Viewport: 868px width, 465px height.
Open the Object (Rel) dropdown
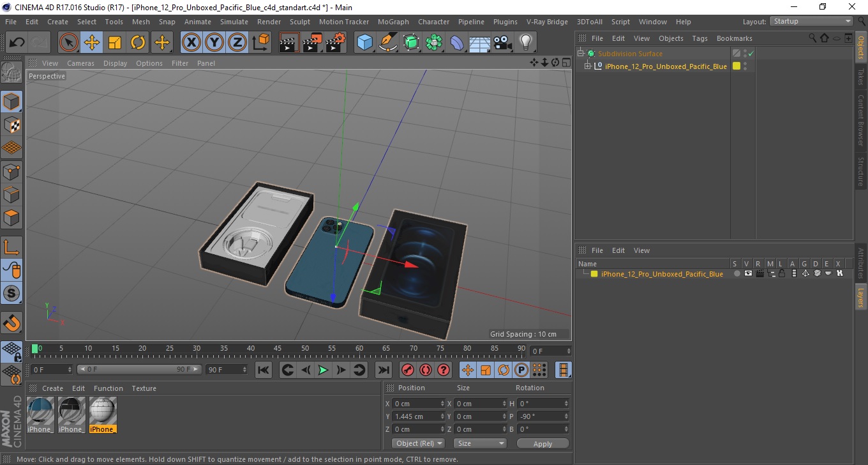click(419, 443)
